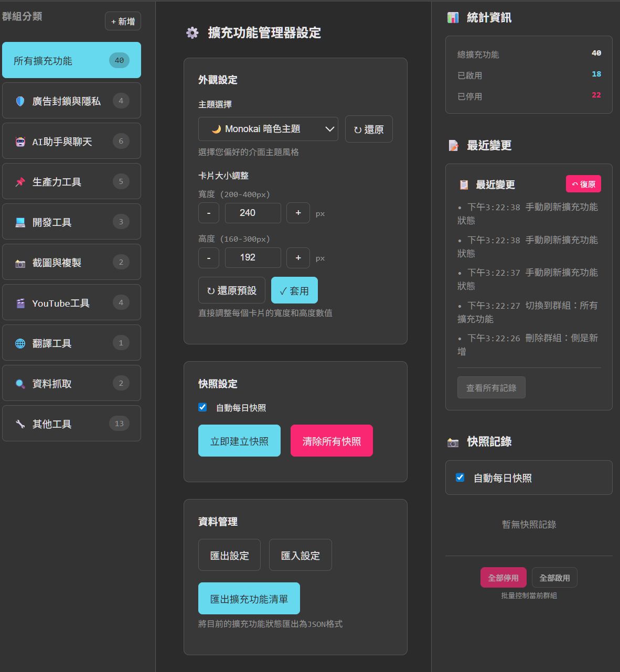Click the pink 復原 undo button
620x672 pixels.
583,184
